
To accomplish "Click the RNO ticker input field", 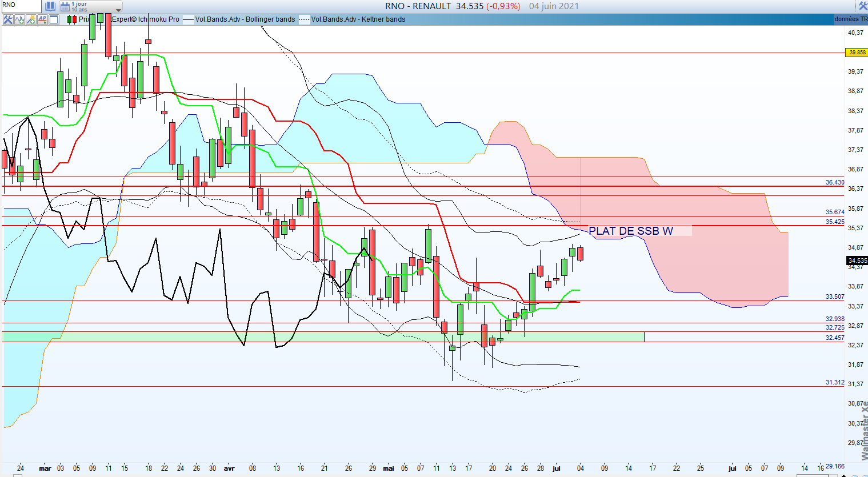I will pyautogui.click(x=21, y=6).
